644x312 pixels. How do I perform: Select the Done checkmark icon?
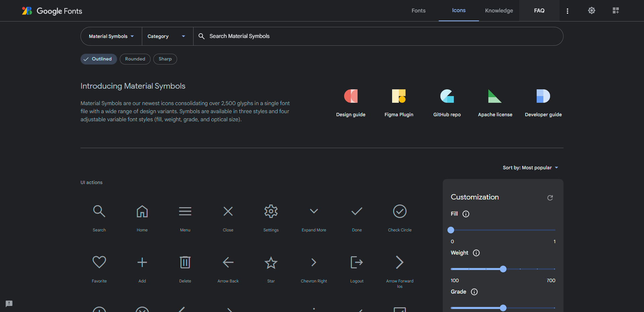[x=357, y=211]
